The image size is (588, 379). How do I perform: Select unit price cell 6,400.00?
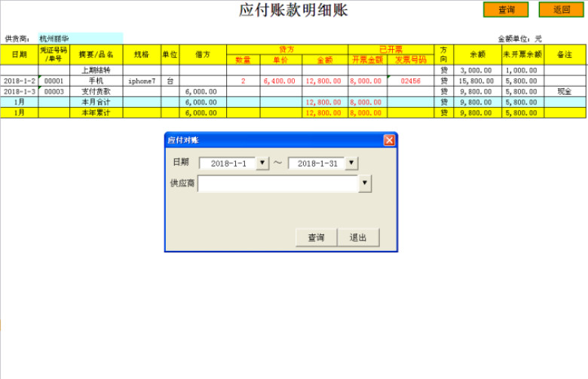pos(281,81)
